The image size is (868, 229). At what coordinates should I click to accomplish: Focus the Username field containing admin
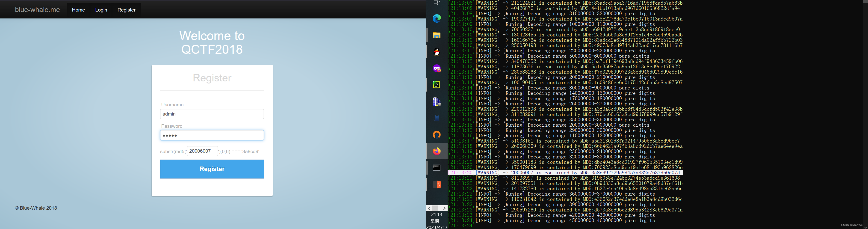212,114
